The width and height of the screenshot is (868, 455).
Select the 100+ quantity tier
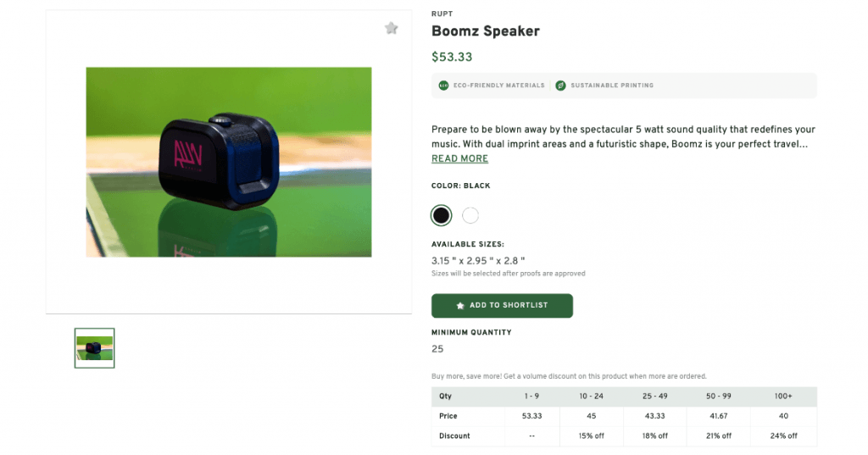click(x=783, y=397)
